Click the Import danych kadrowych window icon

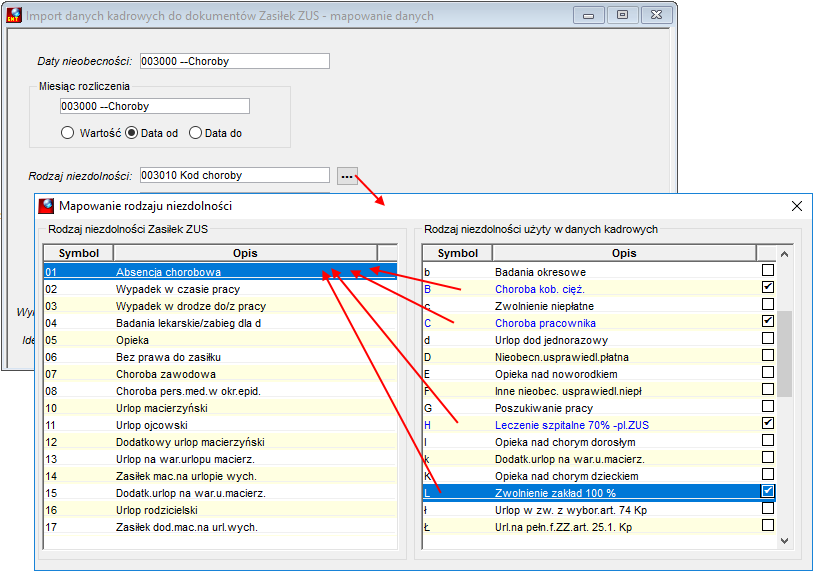tap(13, 15)
